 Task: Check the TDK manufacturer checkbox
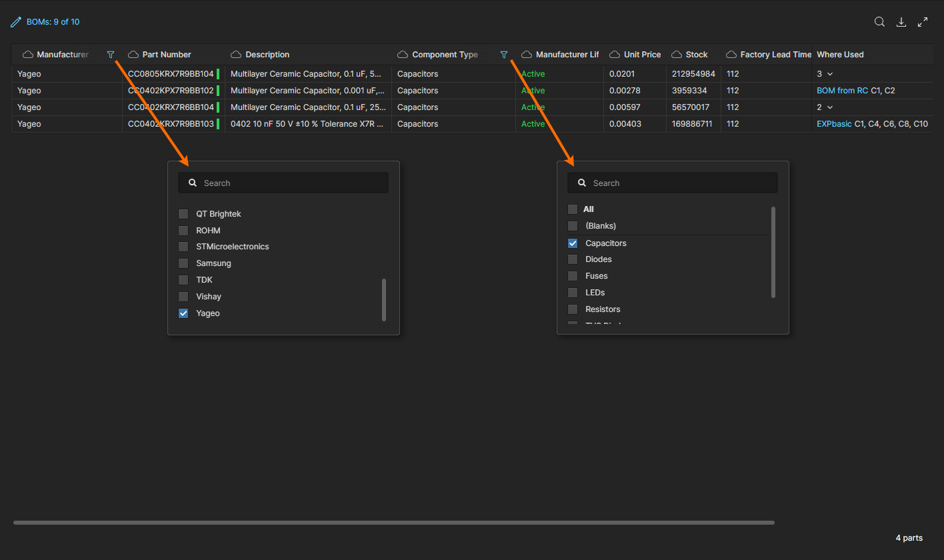pyautogui.click(x=183, y=280)
